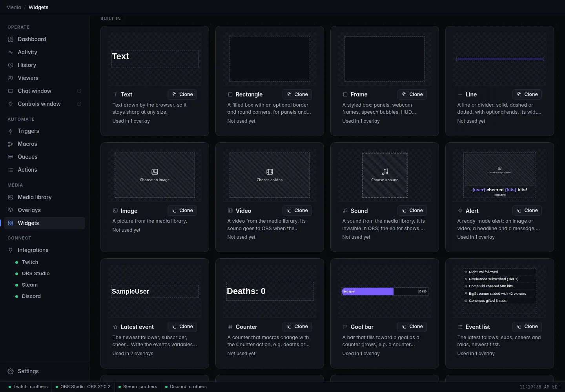Open the Chat window pop-out icon
This screenshot has width=565, height=392.
(79, 91)
